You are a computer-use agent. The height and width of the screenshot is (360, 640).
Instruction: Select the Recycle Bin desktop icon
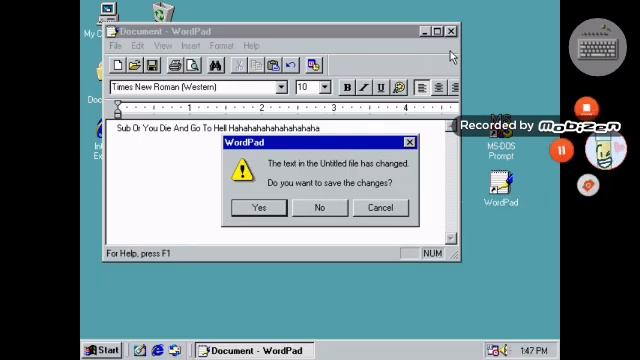click(163, 12)
